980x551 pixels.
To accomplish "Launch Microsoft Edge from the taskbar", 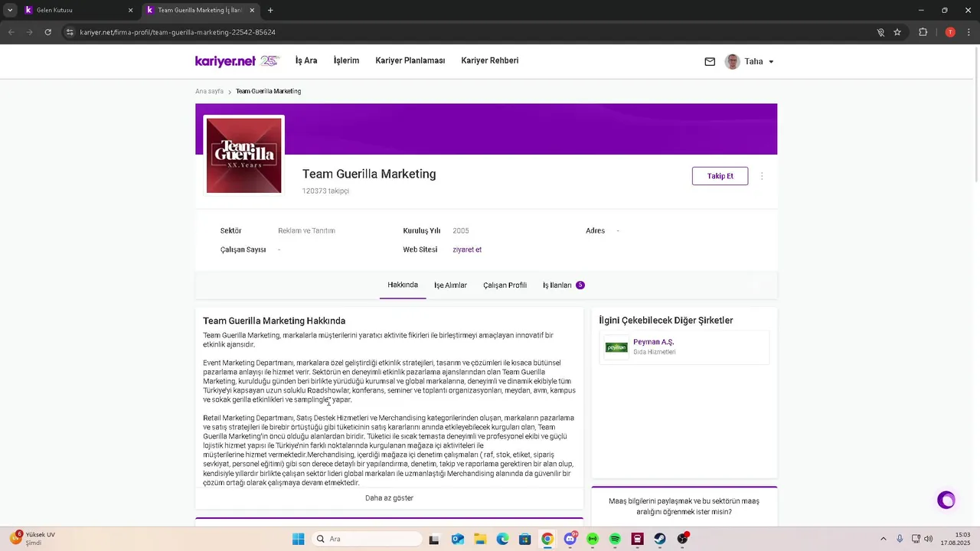I will click(x=502, y=539).
